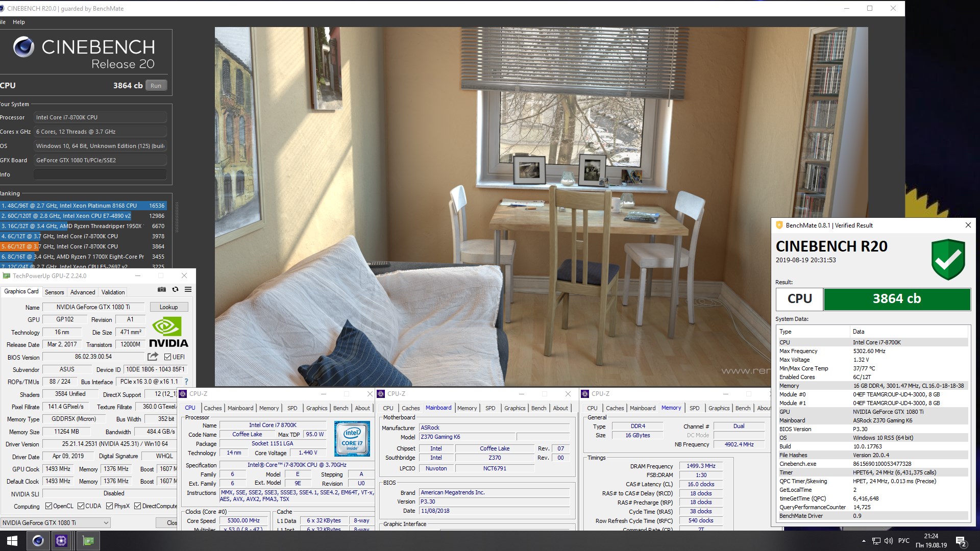980x551 pixels.
Task: Click the BIOS share/export arrow icon in GPU-Z
Action: coord(153,357)
